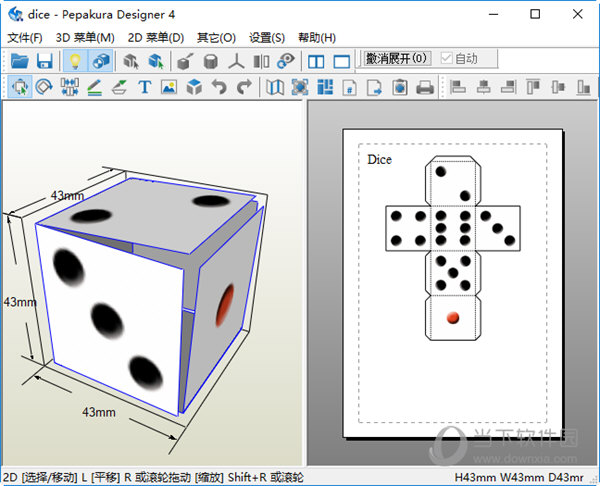Expand the 2D 菜单(D) menu
The image size is (600, 486).
click(156, 37)
